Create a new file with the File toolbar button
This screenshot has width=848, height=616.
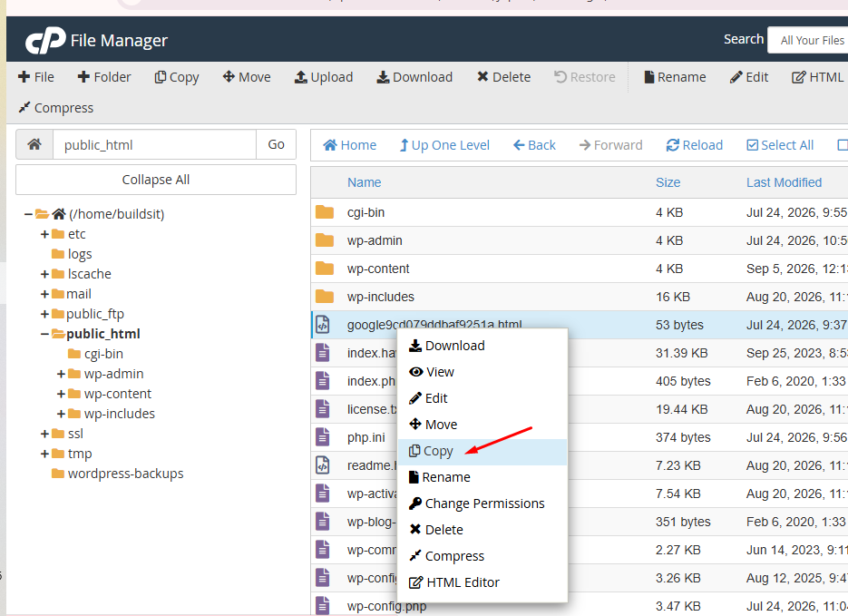(35, 77)
